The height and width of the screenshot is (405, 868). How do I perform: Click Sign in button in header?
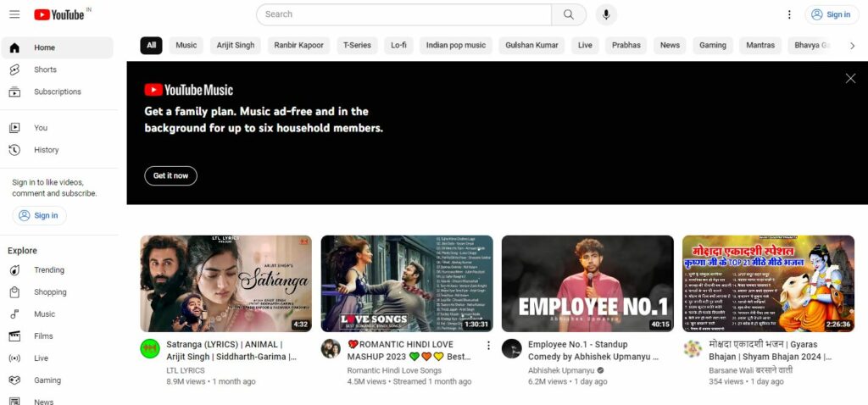click(832, 15)
